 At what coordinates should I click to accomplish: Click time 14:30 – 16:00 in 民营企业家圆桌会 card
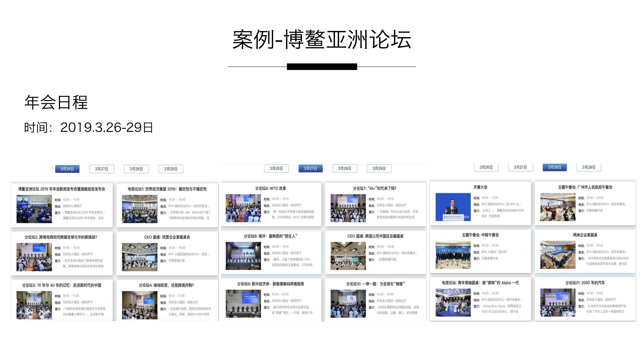[177, 247]
